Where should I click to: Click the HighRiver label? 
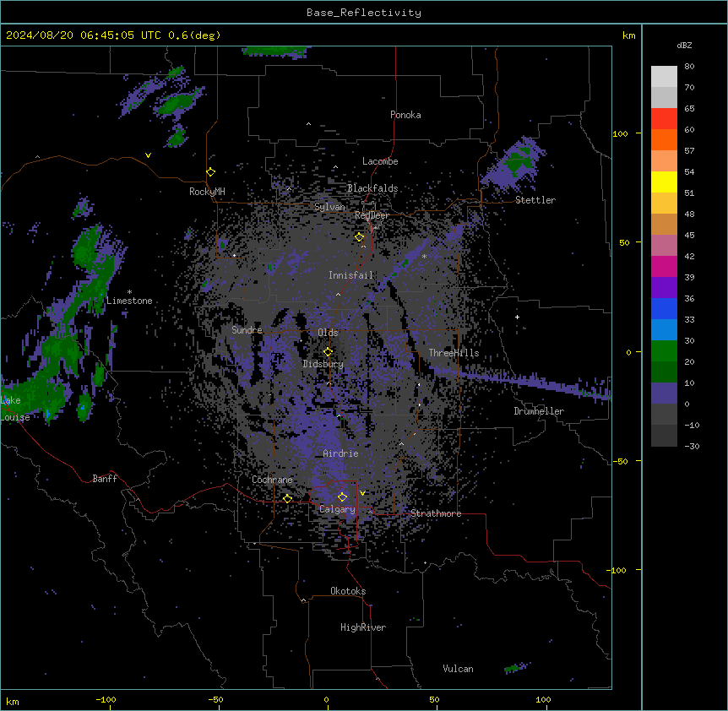[x=363, y=627]
